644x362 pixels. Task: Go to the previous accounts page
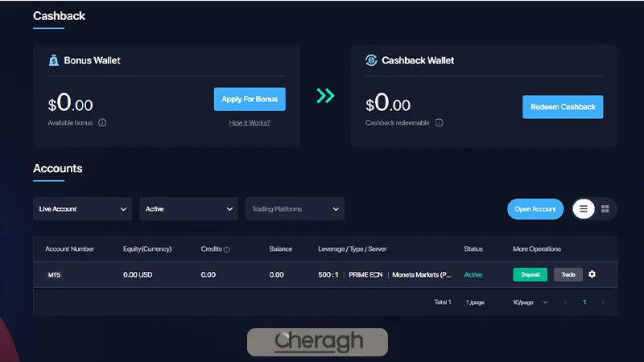[566, 302]
